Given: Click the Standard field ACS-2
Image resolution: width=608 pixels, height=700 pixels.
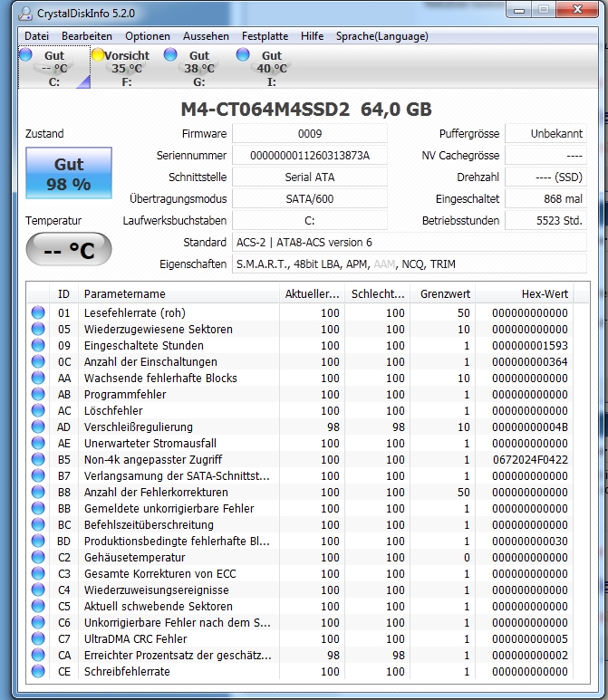Looking at the screenshot, I should click(x=410, y=243).
